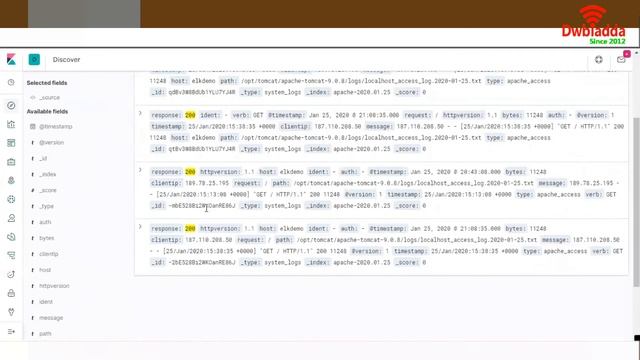Open the Machine Learning icon in sidebar

11,199
